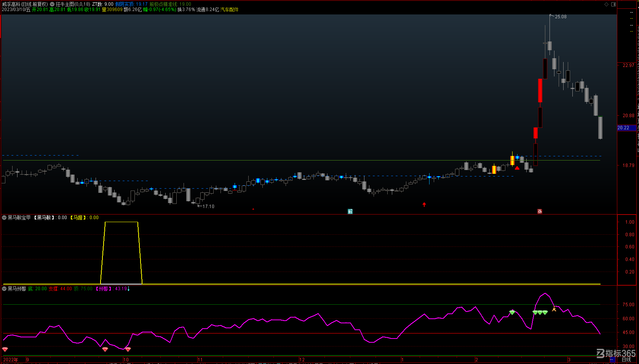Click the 狂牛主图(0,0,18) indicator name

pos(73,4)
